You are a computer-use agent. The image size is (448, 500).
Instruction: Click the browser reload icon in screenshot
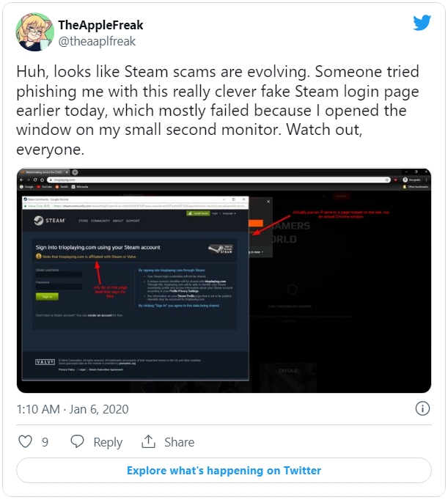(35, 180)
